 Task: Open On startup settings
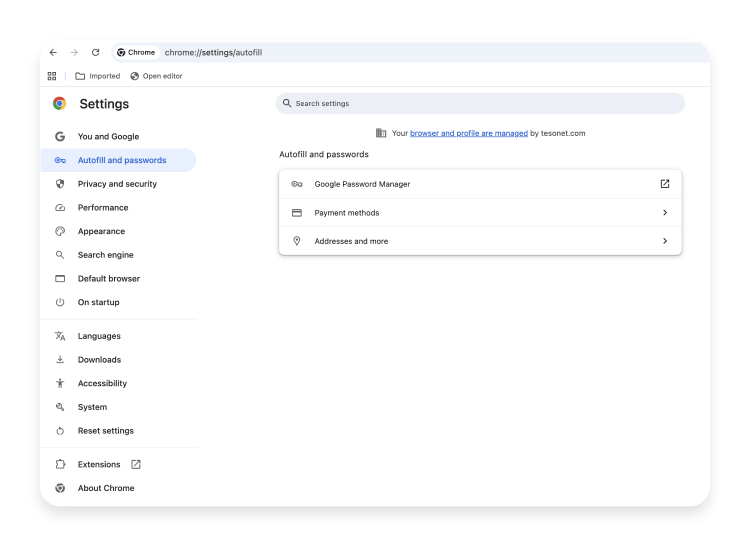(119, 302)
